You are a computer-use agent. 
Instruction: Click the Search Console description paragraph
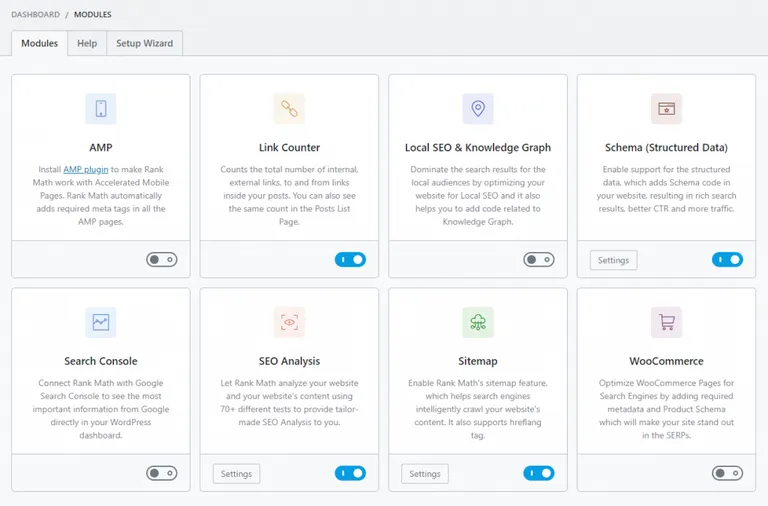[101, 409]
